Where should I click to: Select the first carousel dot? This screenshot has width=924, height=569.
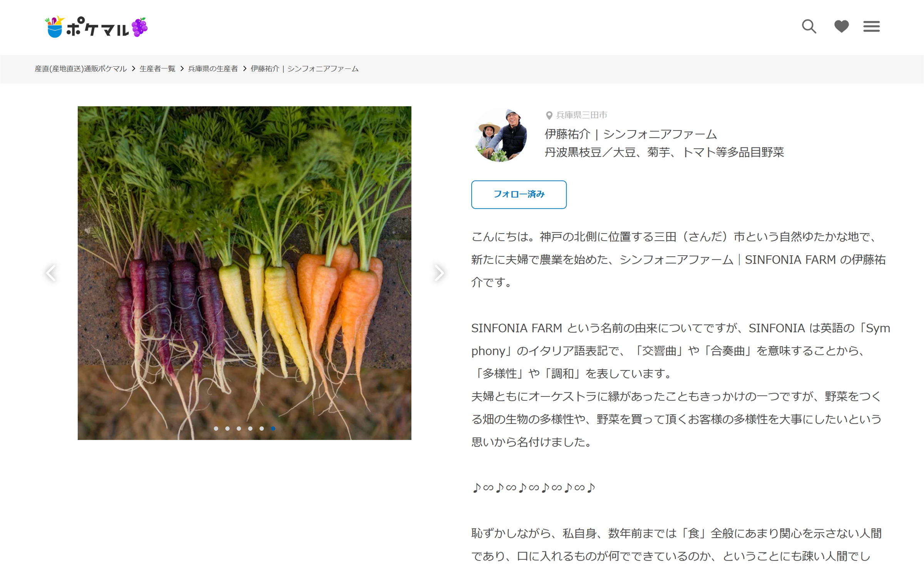pyautogui.click(x=216, y=428)
